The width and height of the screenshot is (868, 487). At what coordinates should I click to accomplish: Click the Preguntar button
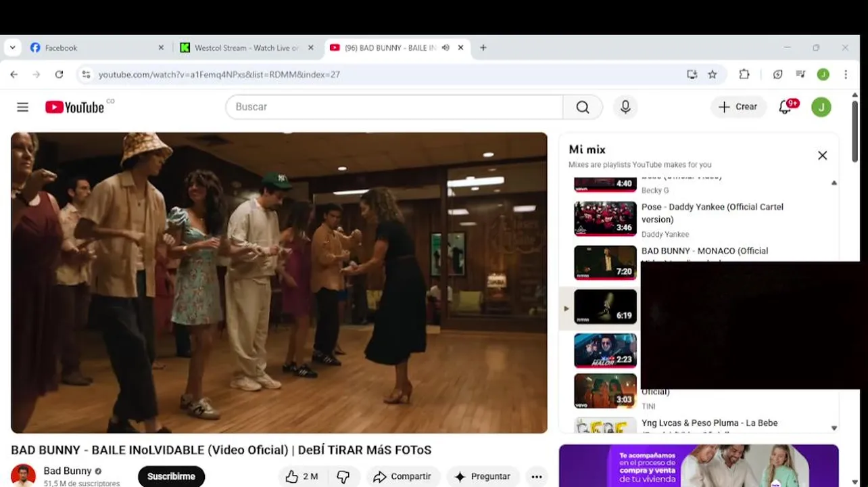[x=483, y=476]
